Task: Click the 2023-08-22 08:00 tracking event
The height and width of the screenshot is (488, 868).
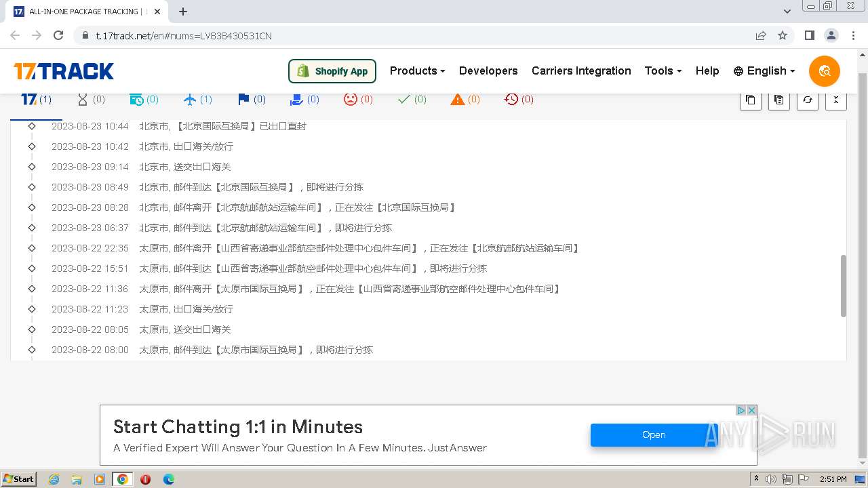Action: [212, 350]
